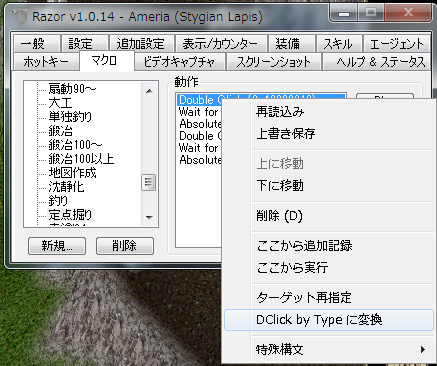This screenshot has height=366, width=437.
Task: Select the 表示/カウンター tab
Action: pyautogui.click(x=221, y=43)
